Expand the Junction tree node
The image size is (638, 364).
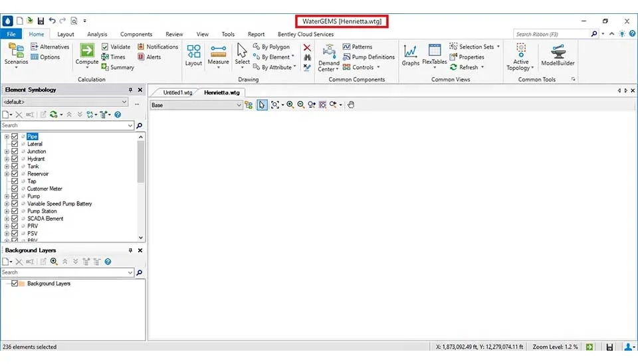(x=7, y=151)
